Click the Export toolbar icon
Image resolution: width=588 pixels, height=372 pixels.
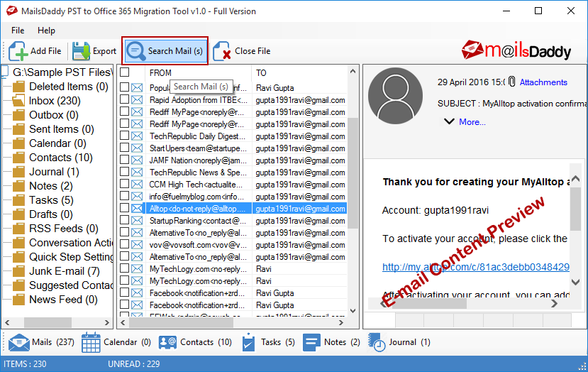click(81, 51)
